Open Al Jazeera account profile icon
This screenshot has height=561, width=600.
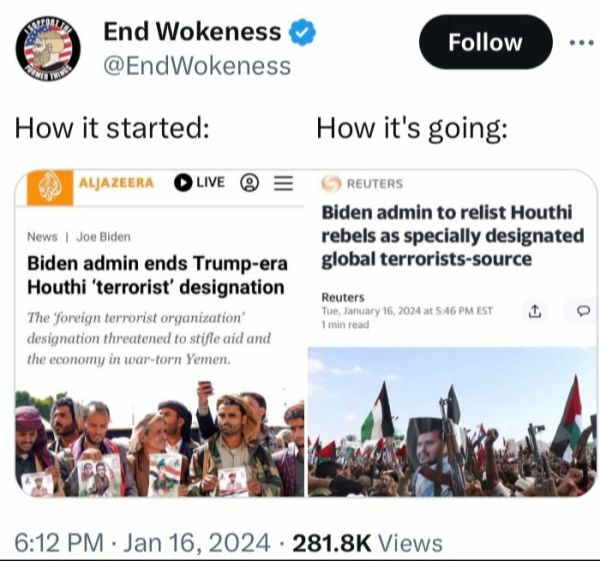[249, 183]
